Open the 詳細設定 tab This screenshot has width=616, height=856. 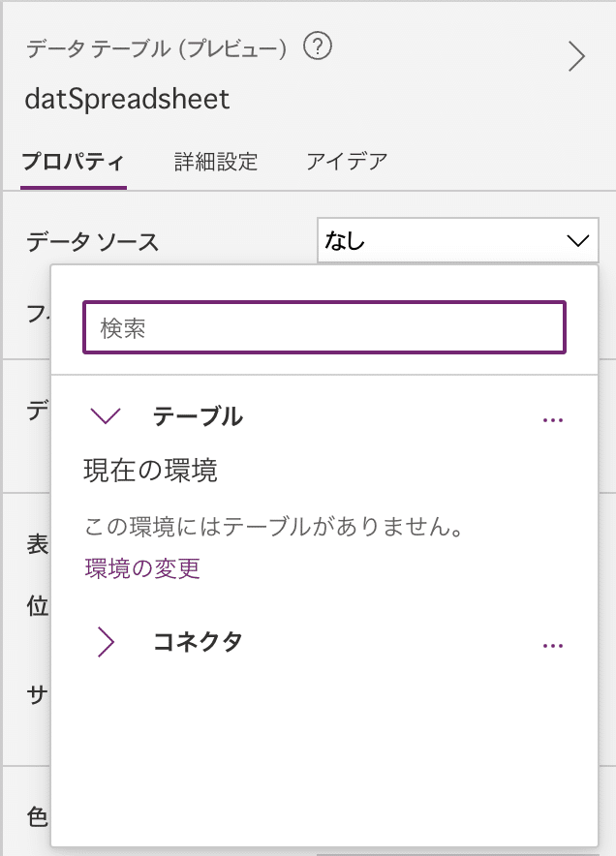pyautogui.click(x=216, y=161)
